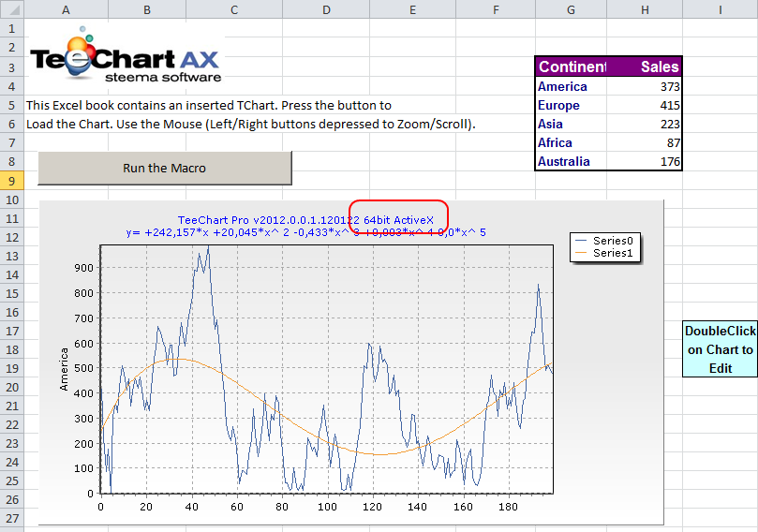Select row 20 header
Viewport: 758px width, 532px height.
pyautogui.click(x=11, y=388)
